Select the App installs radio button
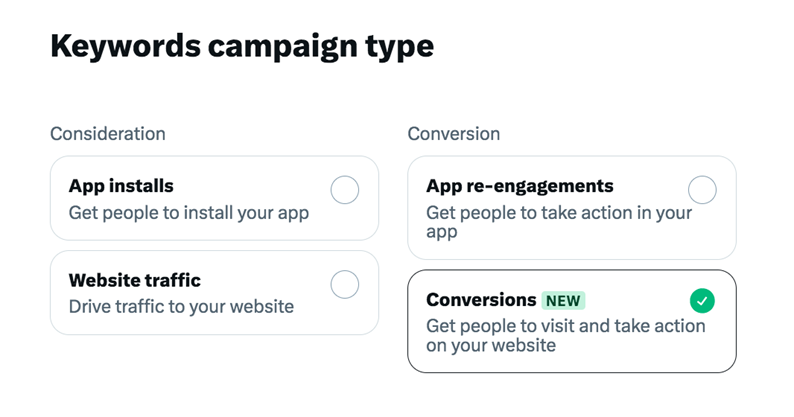This screenshot has width=794, height=417. coord(345,190)
